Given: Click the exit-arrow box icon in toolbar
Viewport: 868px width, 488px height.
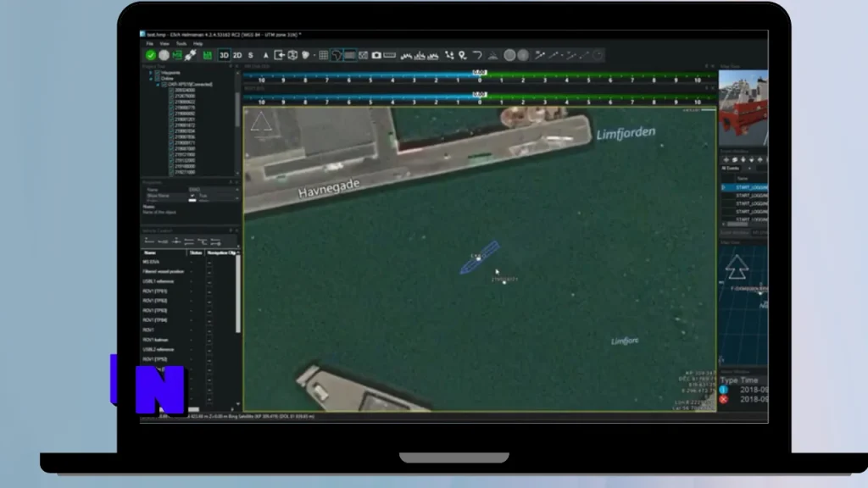Looking at the screenshot, I should click(x=279, y=55).
